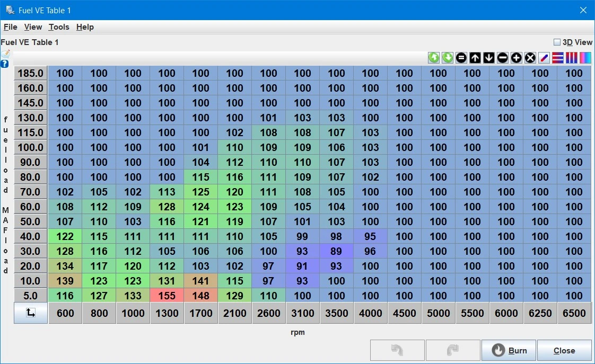Select the cell with value 141

(x=201, y=281)
